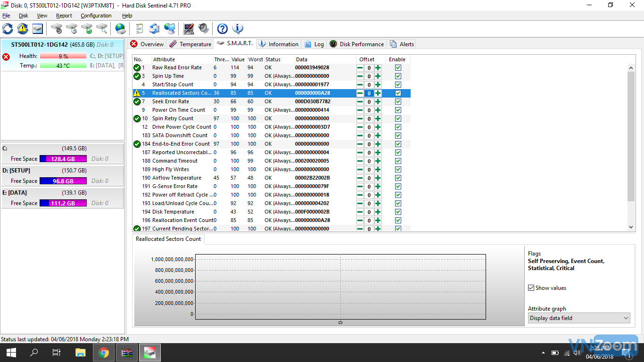Open the Configuration menu
This screenshot has height=362, width=644.
pos(96,16)
